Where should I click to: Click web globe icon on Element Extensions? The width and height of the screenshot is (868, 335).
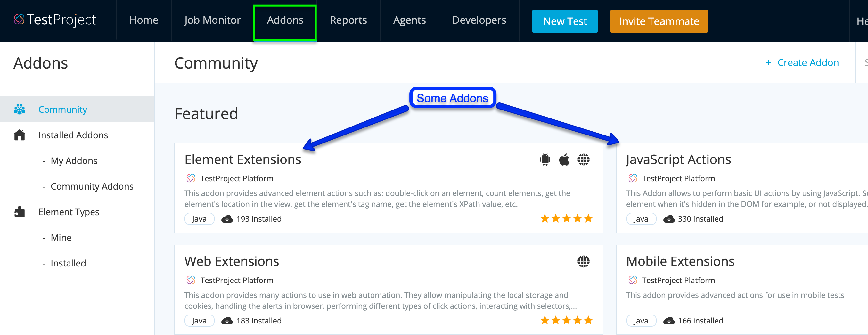[583, 159]
